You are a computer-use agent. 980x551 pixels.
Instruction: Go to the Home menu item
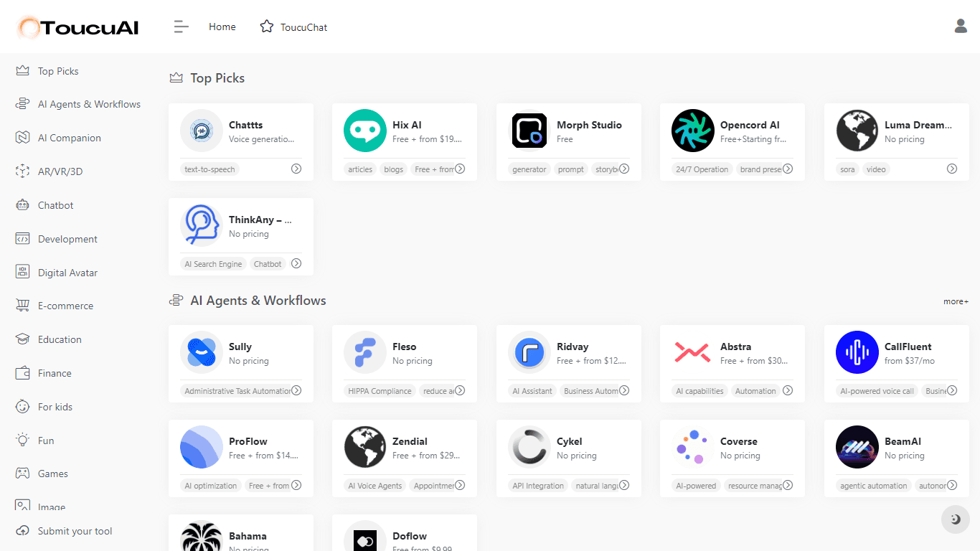tap(222, 27)
